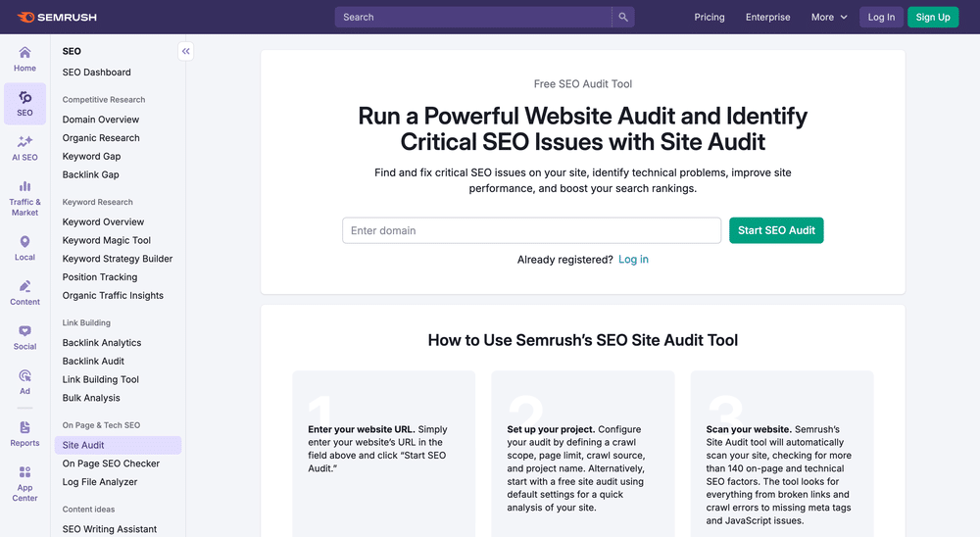Open SEO Dashboard
The width and height of the screenshot is (980, 537).
pyautogui.click(x=97, y=73)
